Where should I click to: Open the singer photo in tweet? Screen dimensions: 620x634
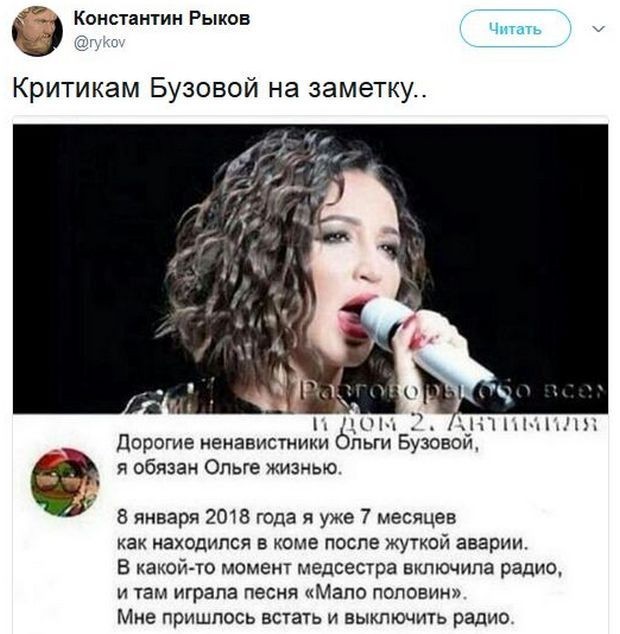click(x=310, y=268)
